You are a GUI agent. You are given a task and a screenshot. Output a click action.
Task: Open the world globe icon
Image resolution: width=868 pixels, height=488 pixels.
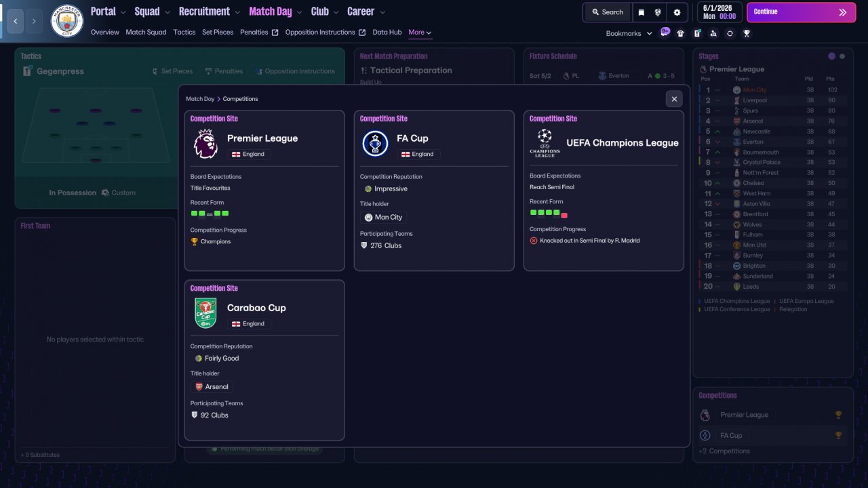coord(658,12)
